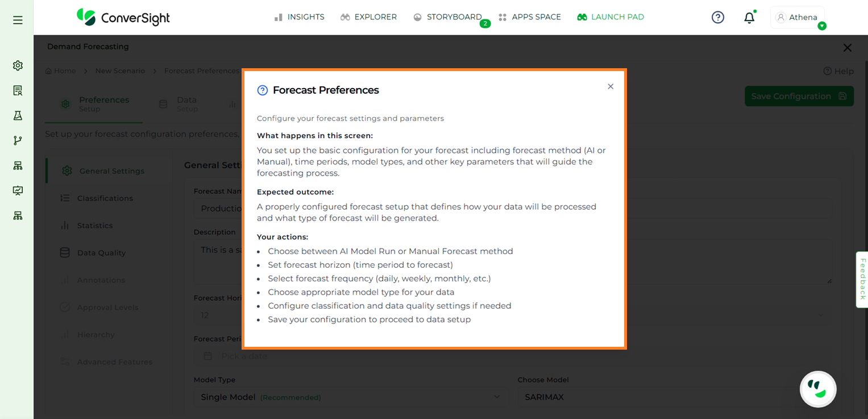Click the settings gear icon in left sidebar
868x419 pixels.
point(18,65)
